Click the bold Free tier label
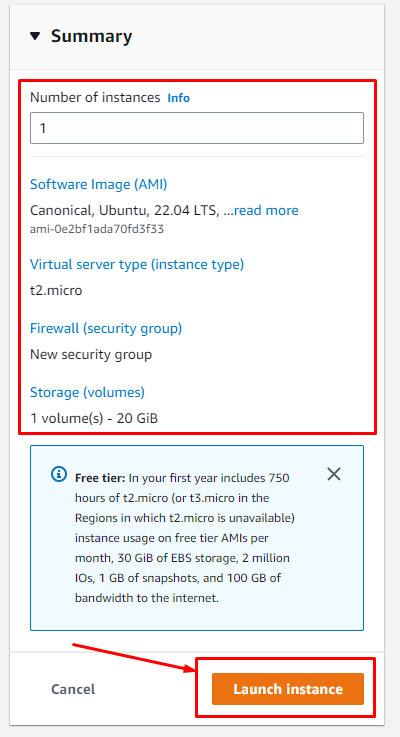The width and height of the screenshot is (400, 737). click(100, 478)
